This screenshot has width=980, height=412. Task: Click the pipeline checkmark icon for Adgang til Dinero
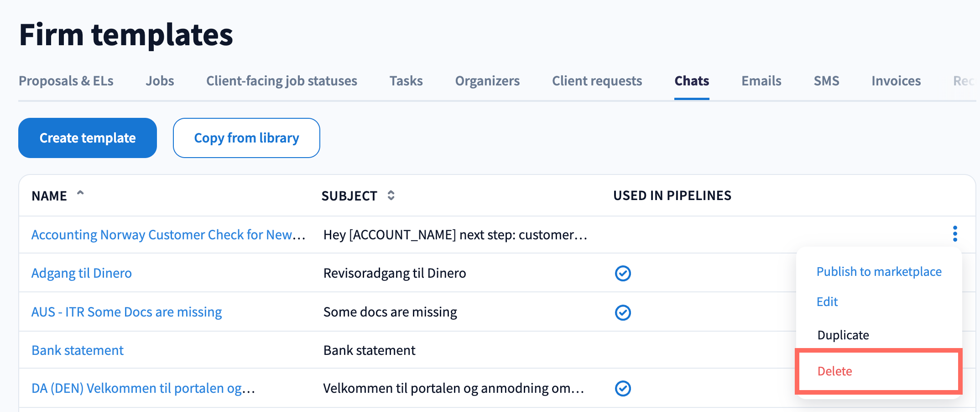(x=623, y=274)
